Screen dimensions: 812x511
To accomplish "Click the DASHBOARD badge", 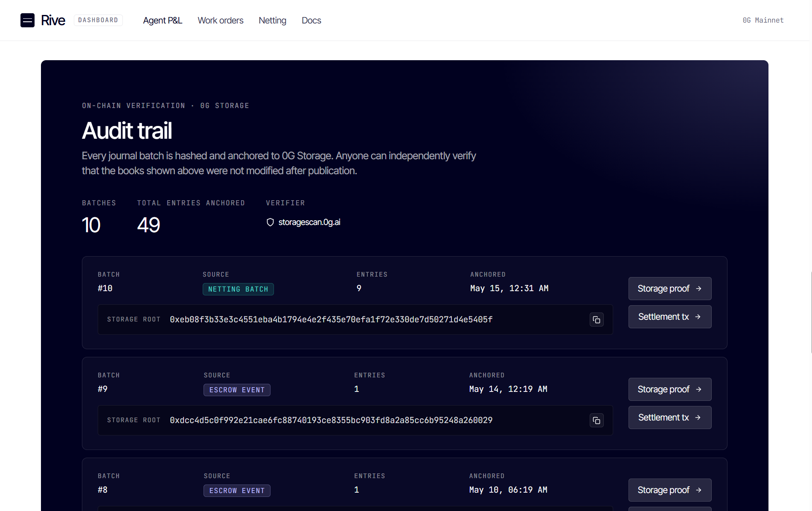I will tap(98, 20).
